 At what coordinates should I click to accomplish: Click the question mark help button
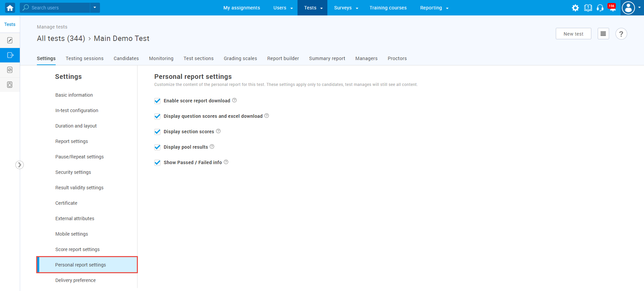[621, 34]
